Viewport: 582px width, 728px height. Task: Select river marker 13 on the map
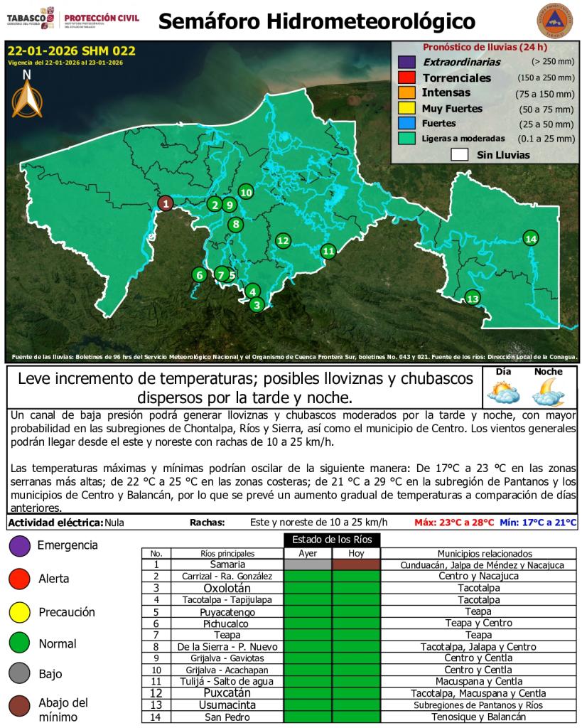click(472, 297)
